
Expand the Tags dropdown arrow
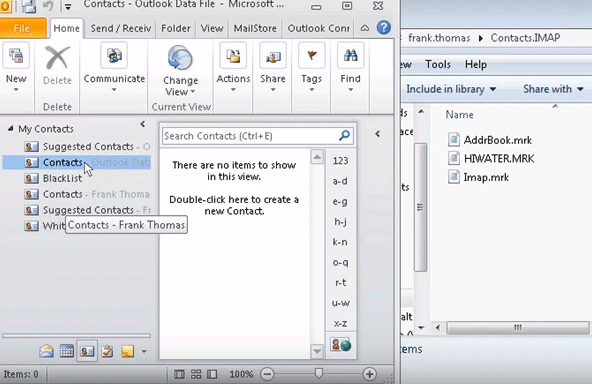pyautogui.click(x=311, y=90)
